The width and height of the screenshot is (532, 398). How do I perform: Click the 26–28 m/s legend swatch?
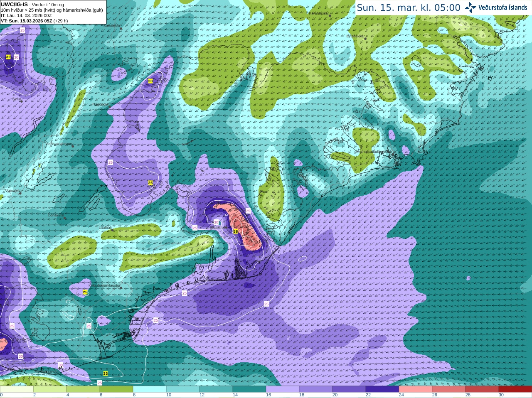point(449,389)
